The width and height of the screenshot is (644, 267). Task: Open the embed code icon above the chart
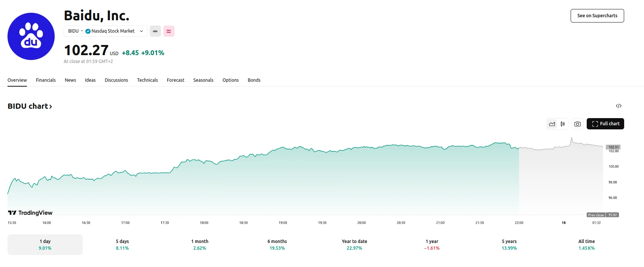click(619, 106)
